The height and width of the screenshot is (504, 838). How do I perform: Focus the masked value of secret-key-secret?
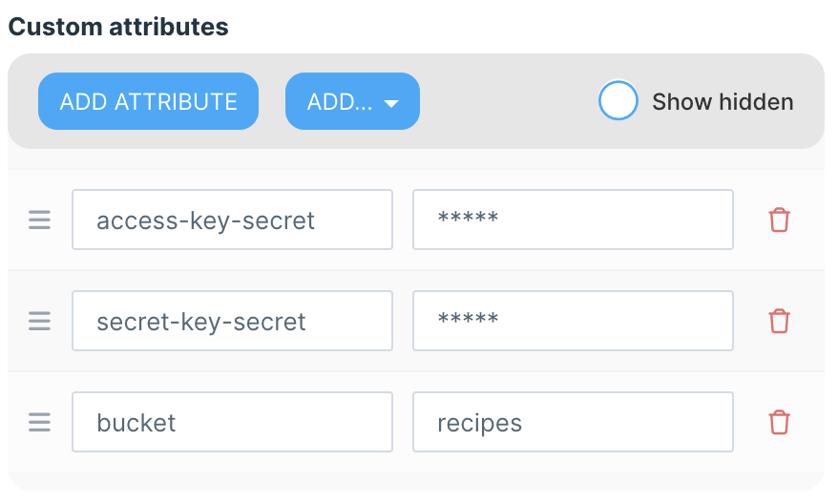[x=573, y=321]
